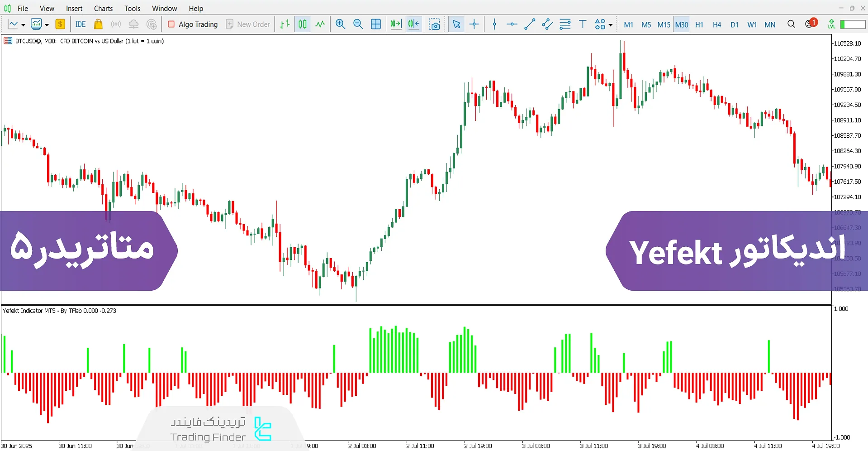Expand the new chart dropdown arrow
Screen dimensions: 868x451
pos(23,25)
